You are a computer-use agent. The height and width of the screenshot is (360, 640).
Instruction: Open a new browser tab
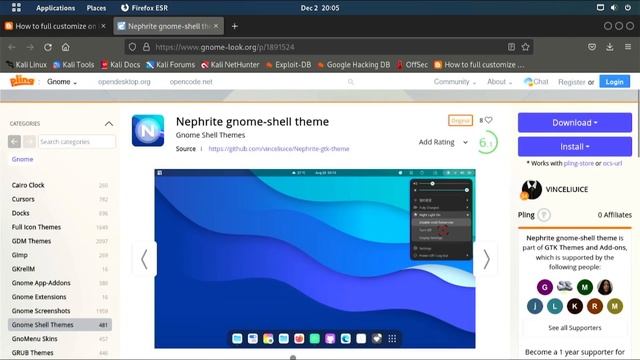(x=235, y=26)
